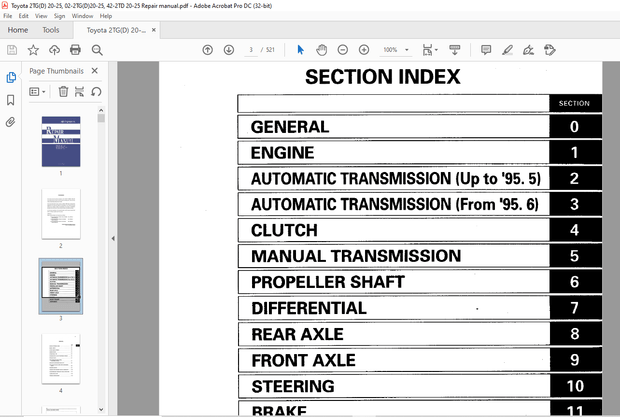620x417 pixels.
Task: Click the page number field showing 3
Action: coord(251,50)
